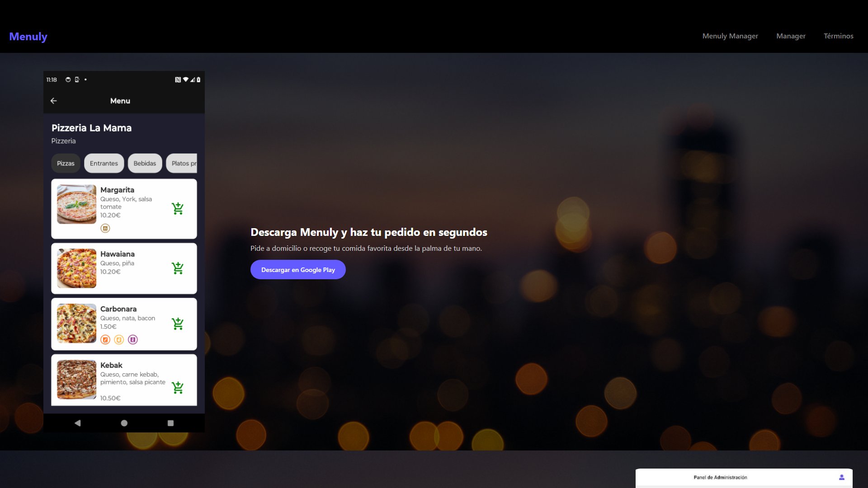This screenshot has width=868, height=488.
Task: Tap Carbonara's purple allergen icon
Action: coord(133,339)
